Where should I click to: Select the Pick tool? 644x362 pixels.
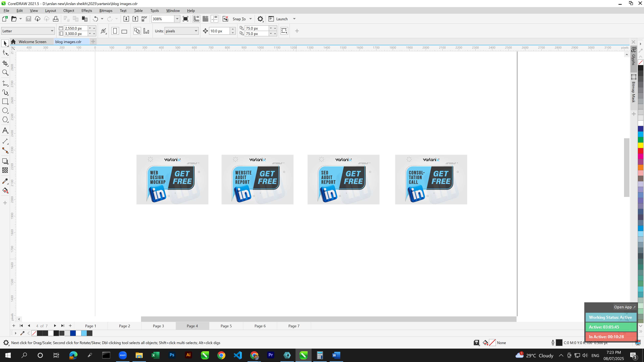pyautogui.click(x=5, y=43)
